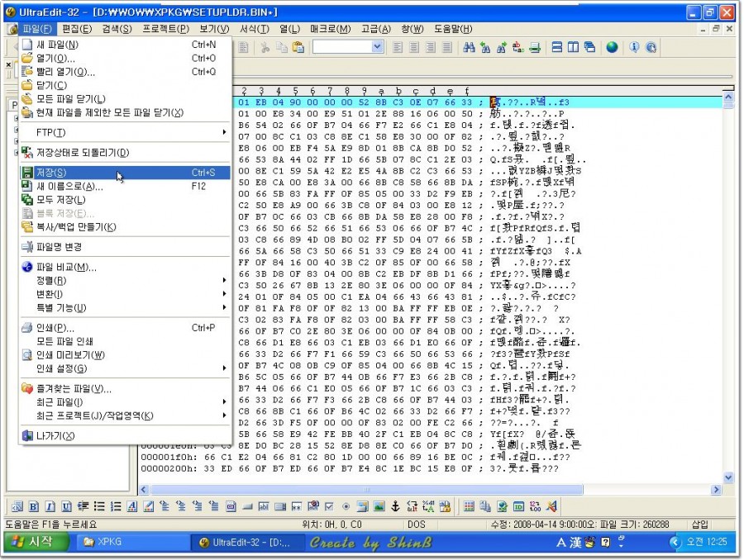Select 닫기(C) menu entry
The image size is (744, 560).
[126, 85]
